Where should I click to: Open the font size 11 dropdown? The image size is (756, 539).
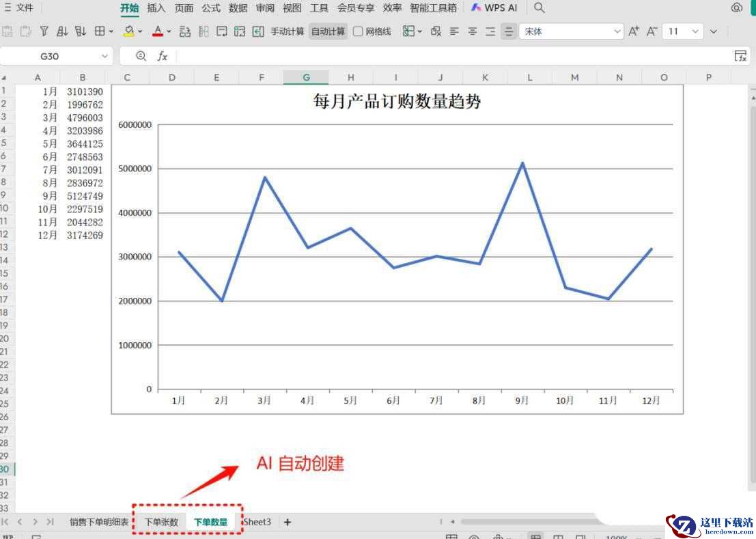tap(695, 31)
